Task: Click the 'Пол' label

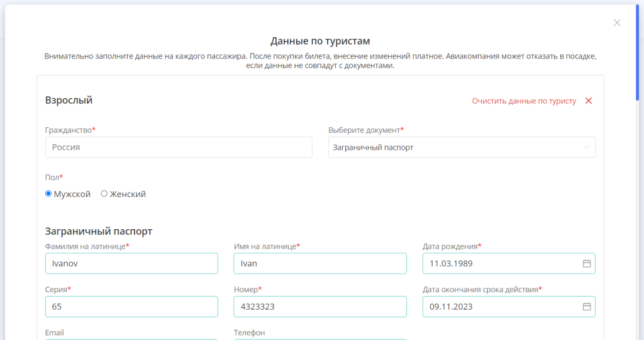Action: click(52, 177)
